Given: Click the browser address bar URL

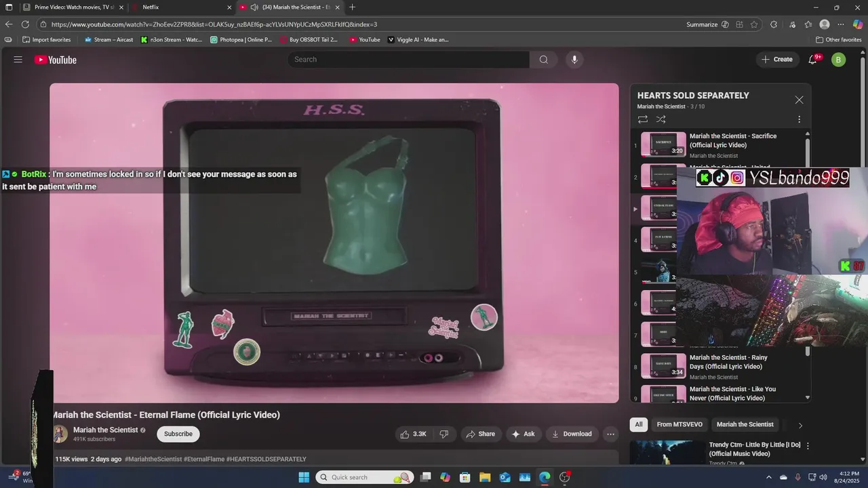Looking at the screenshot, I should (214, 24).
